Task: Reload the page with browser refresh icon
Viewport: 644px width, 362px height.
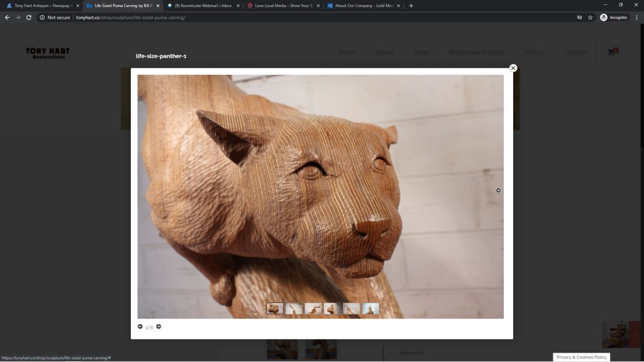Action: (28, 18)
